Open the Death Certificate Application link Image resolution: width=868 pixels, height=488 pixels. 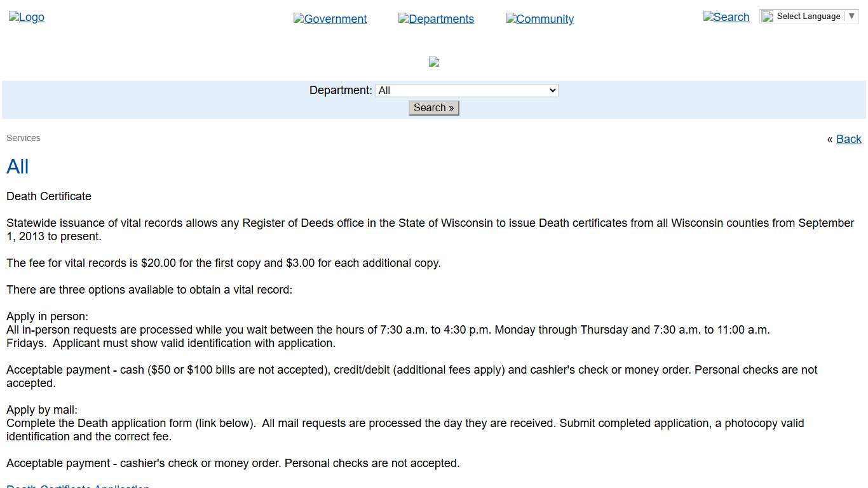pyautogui.click(x=78, y=485)
